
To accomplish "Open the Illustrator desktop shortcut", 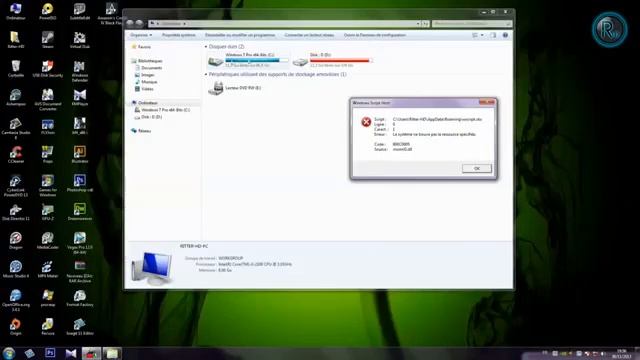I will coord(80,154).
